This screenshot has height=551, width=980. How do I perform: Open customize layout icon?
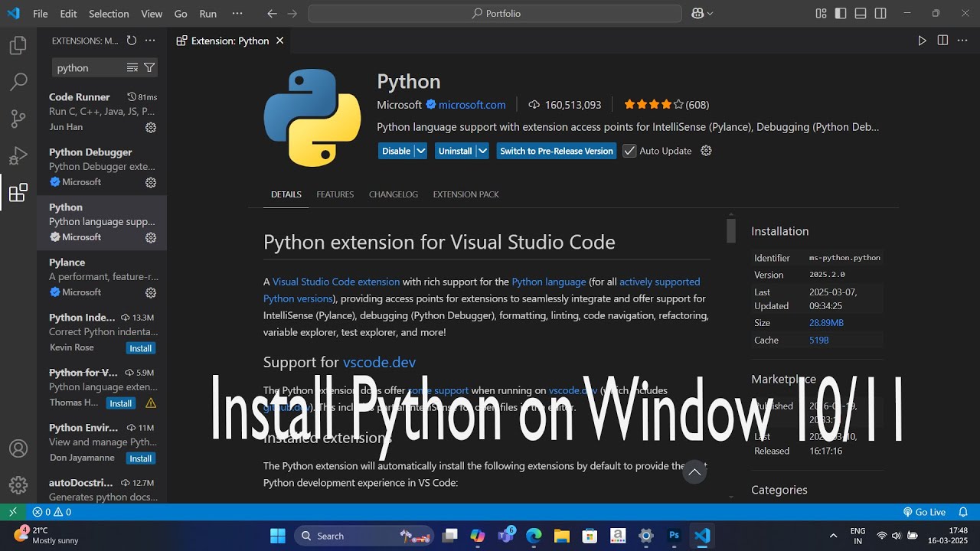click(x=821, y=14)
